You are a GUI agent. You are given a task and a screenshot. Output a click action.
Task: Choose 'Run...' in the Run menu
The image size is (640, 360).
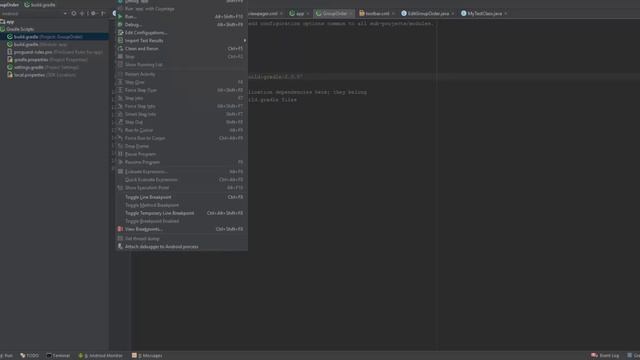pos(181,17)
